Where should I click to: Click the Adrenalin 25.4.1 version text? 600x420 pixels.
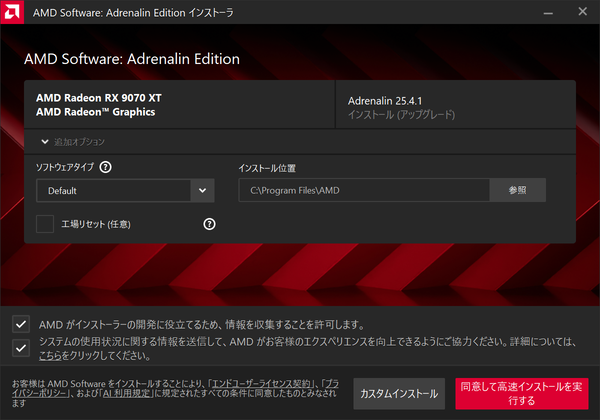385,101
